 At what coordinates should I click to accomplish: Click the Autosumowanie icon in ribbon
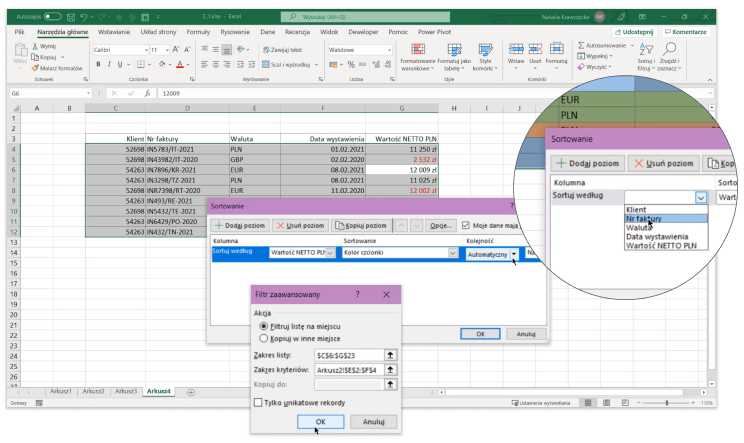click(582, 45)
